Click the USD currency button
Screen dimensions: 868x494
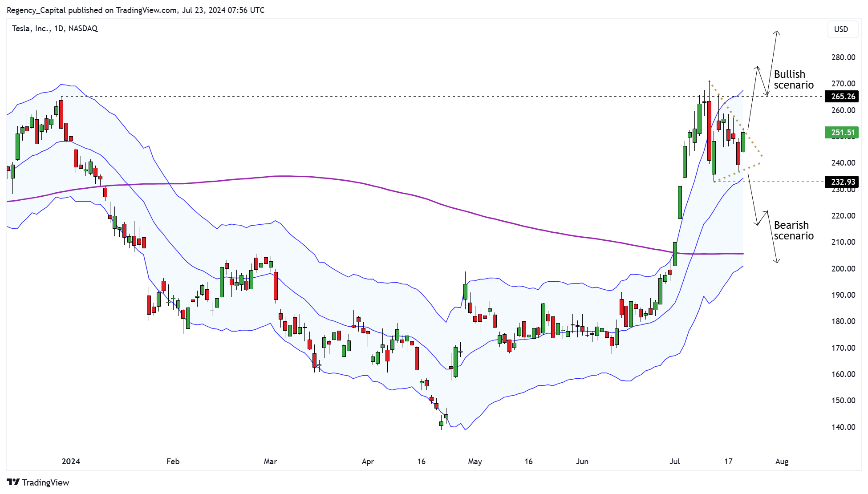click(x=843, y=29)
